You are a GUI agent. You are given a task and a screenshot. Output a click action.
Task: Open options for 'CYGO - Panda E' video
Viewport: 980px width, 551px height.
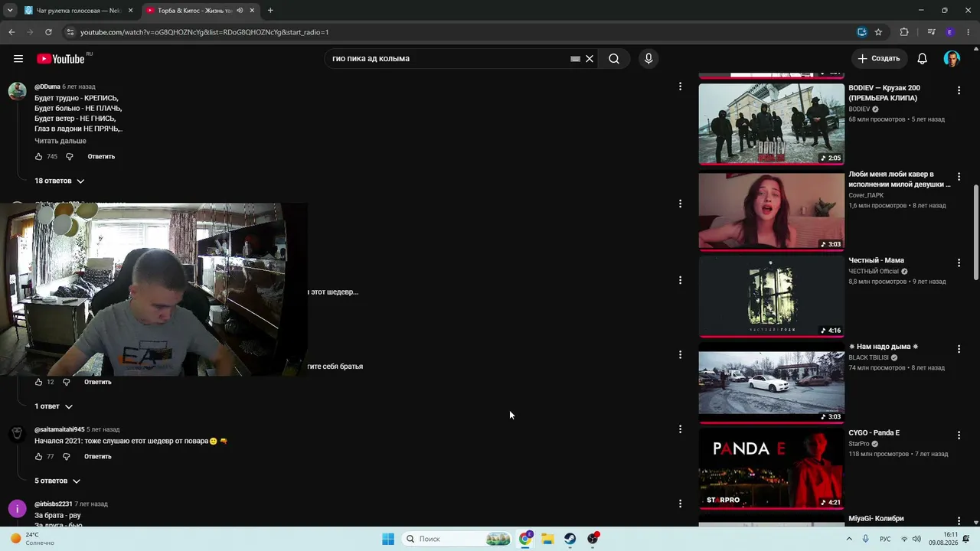coord(959,435)
